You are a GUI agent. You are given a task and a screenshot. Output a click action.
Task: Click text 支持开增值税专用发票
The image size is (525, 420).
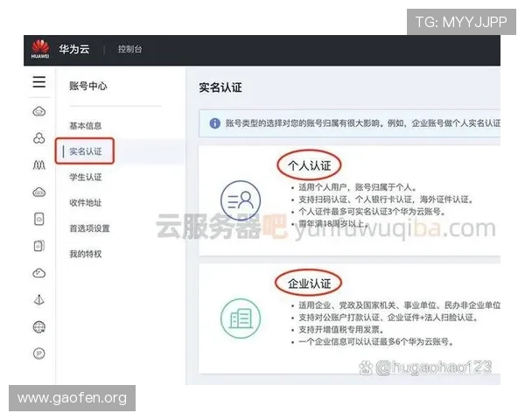point(339,330)
